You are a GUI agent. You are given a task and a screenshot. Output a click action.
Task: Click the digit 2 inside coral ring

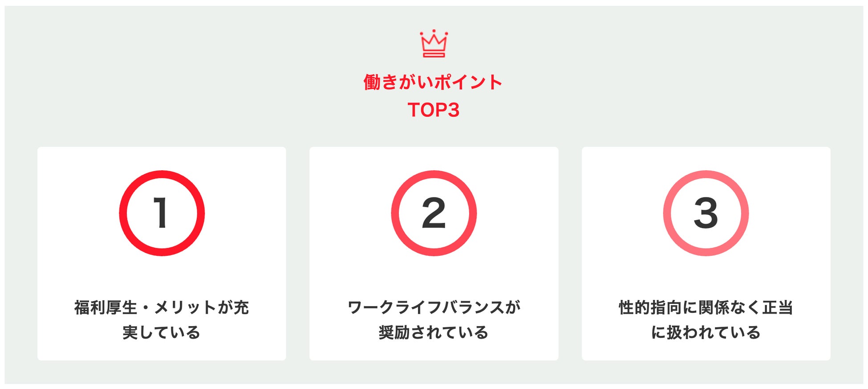[434, 213]
